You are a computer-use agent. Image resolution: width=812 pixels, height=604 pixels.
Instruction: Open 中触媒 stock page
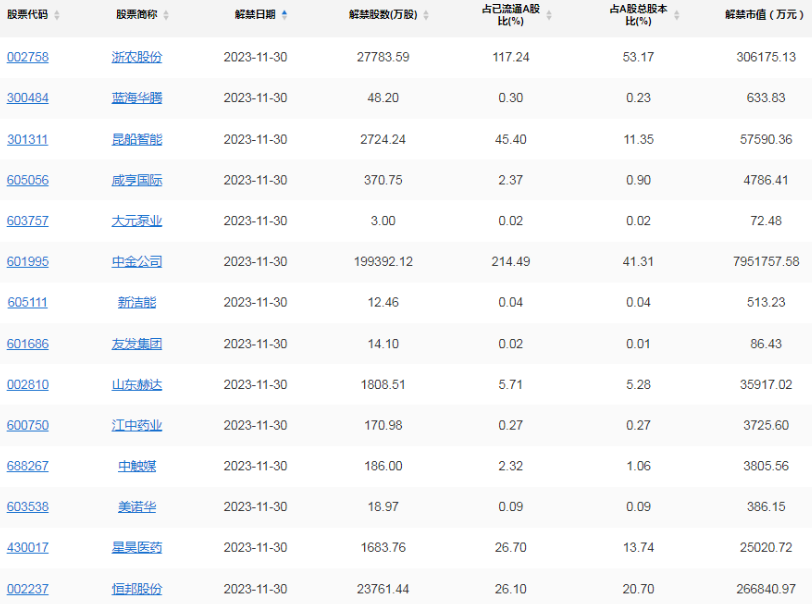pos(137,466)
